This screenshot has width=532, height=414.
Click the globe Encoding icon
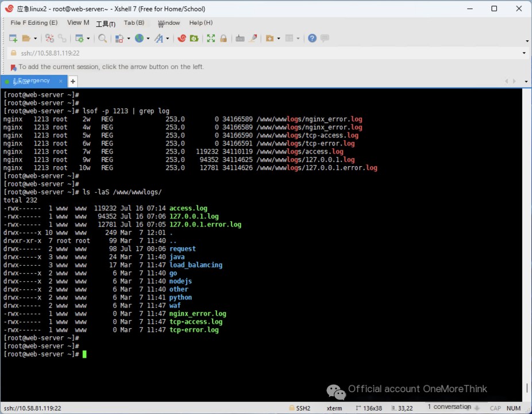[x=139, y=39]
